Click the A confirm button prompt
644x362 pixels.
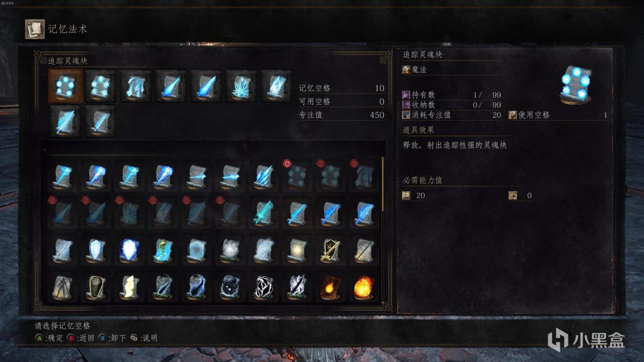[49, 338]
